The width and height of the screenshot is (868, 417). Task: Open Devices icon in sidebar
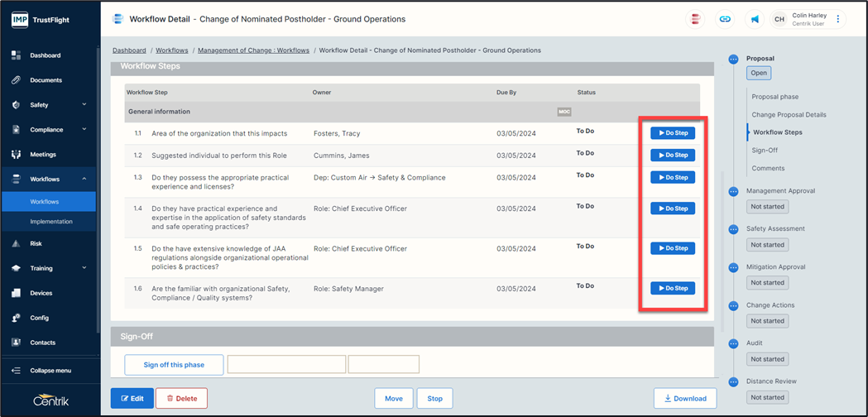pyautogui.click(x=16, y=293)
